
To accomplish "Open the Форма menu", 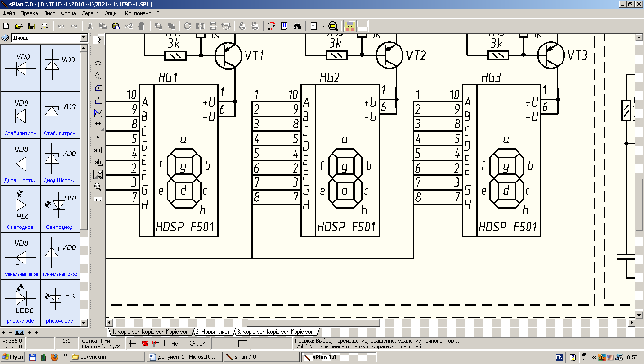I will click(69, 13).
